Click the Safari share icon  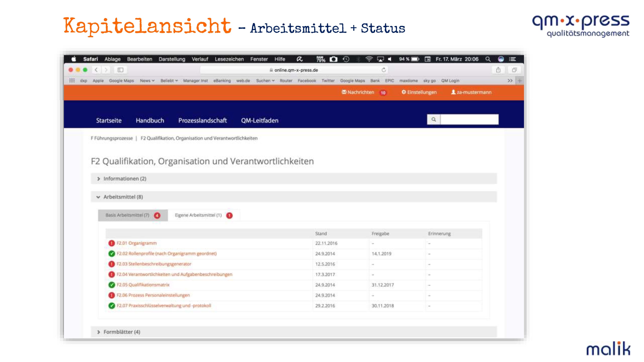tap(498, 70)
